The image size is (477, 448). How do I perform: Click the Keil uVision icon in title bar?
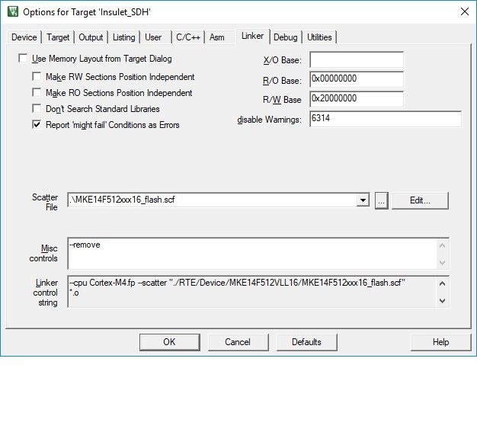click(x=12, y=11)
